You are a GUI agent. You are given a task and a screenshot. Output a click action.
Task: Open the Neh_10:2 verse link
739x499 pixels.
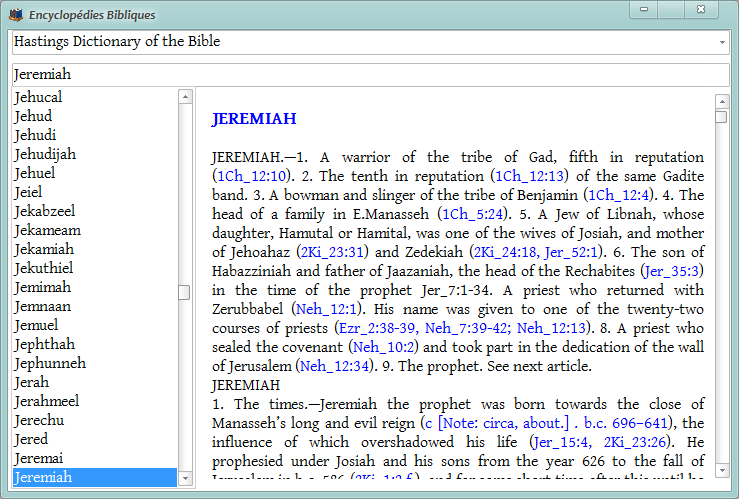coord(383,347)
